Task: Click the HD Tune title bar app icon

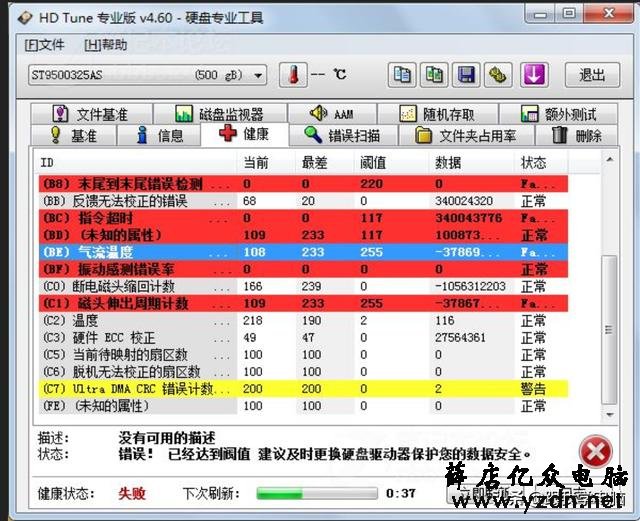Action: click(x=25, y=18)
